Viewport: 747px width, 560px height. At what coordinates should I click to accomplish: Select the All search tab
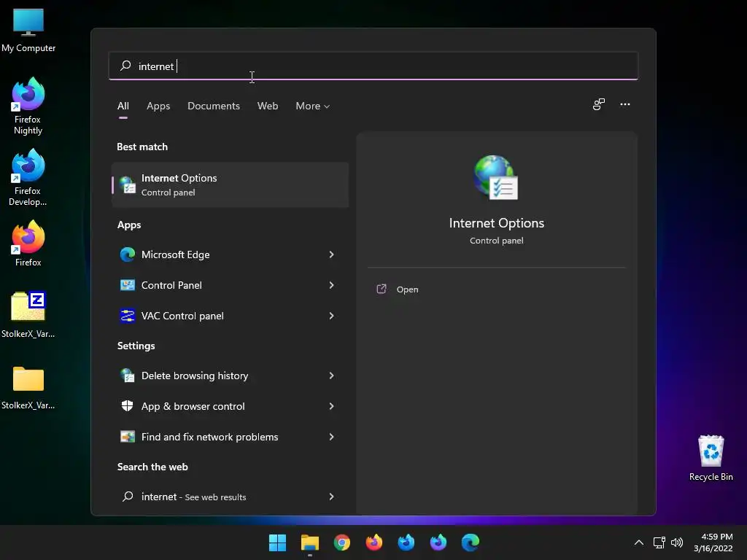[x=123, y=106]
